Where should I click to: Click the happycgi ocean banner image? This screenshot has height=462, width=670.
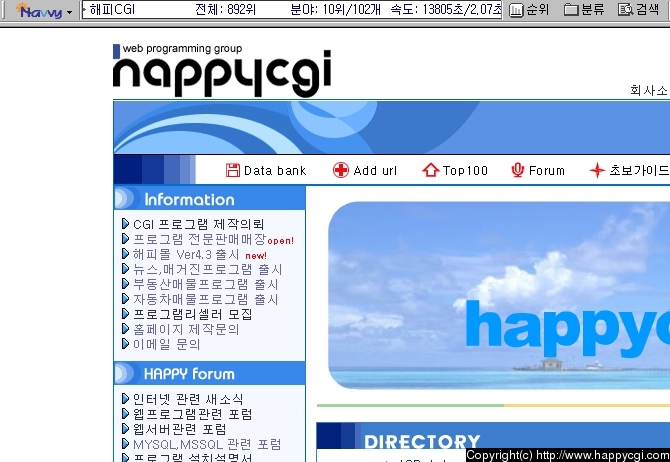click(499, 295)
